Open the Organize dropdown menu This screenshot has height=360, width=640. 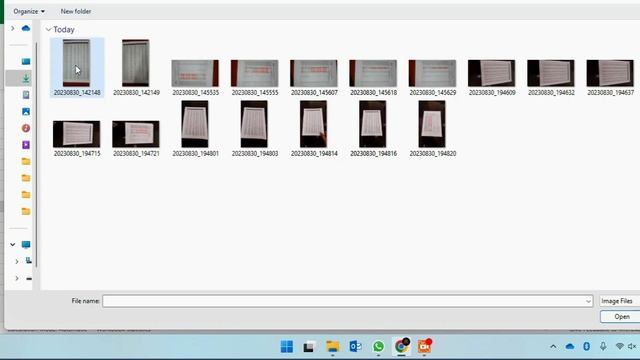[x=29, y=11]
